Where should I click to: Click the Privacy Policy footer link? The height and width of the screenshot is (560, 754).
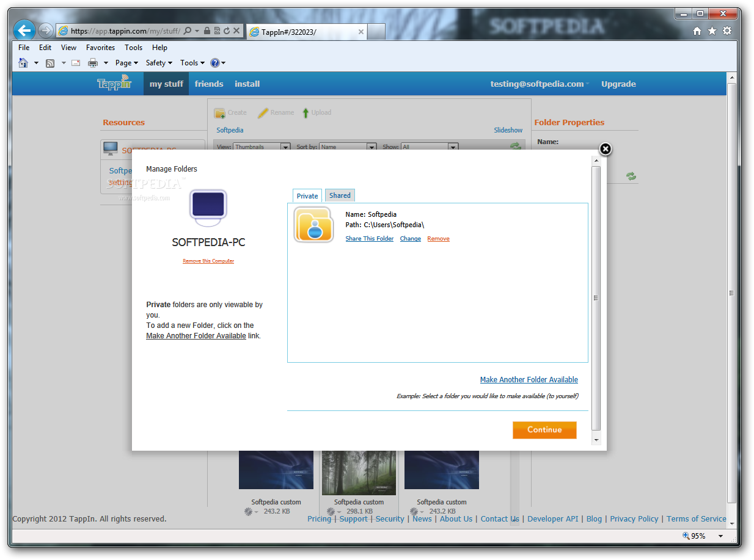pos(634,518)
